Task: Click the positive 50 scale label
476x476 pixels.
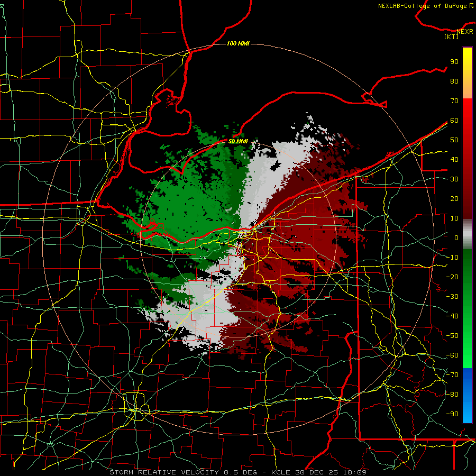Action: coord(454,140)
